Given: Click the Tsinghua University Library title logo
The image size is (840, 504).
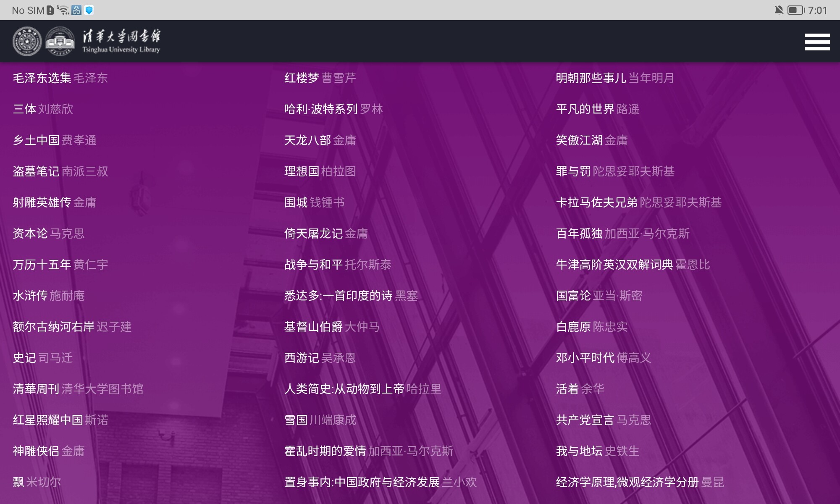Looking at the screenshot, I should click(x=121, y=41).
